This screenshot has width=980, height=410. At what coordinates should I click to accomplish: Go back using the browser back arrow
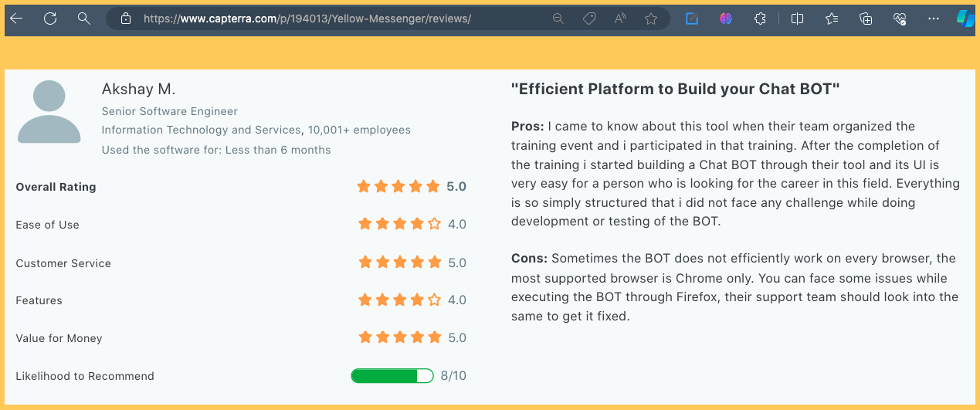tap(16, 19)
